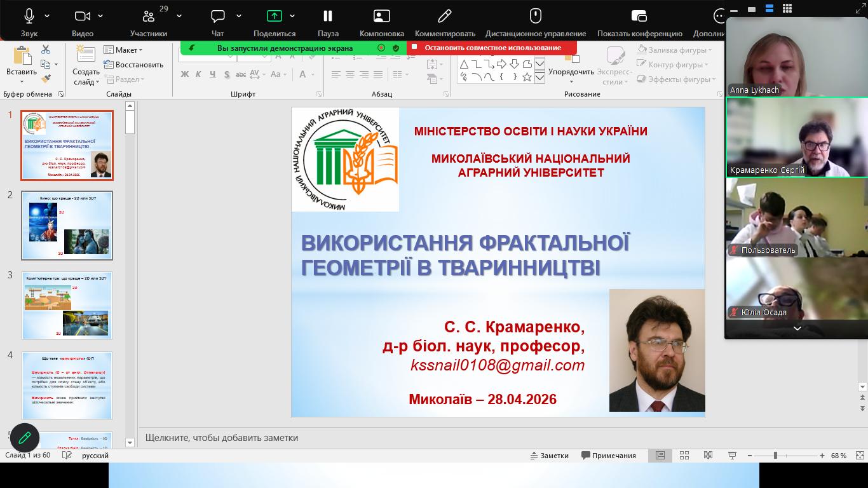Image resolution: width=868 pixels, height=488 pixels.
Task: Adjust the zoom slider handle in status bar
Action: click(775, 456)
